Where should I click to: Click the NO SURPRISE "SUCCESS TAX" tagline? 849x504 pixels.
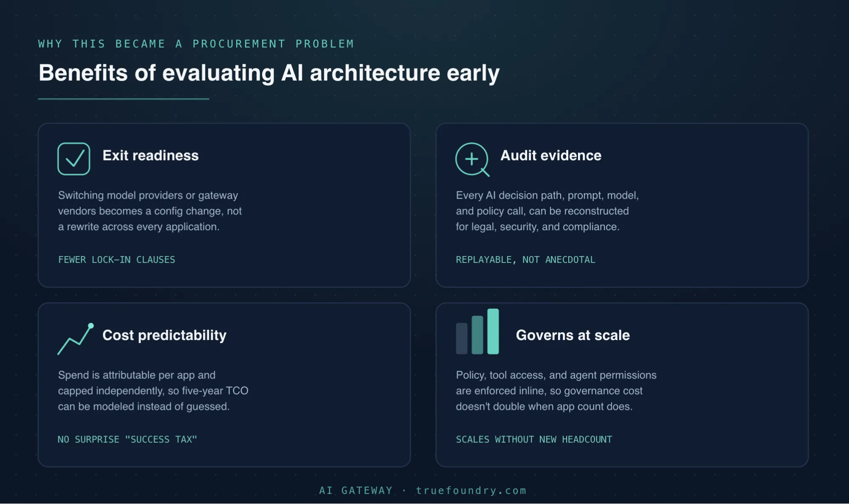tap(127, 439)
